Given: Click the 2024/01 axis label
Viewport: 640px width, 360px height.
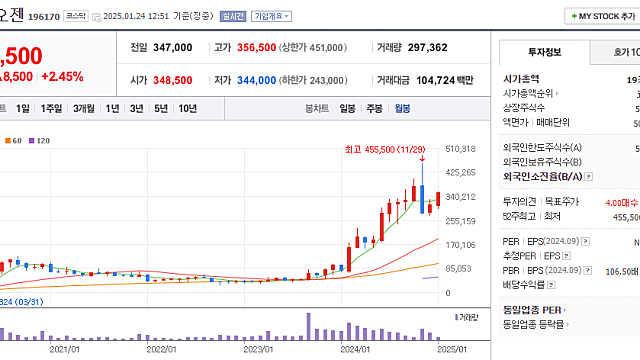Looking at the screenshot, I should 355,350.
